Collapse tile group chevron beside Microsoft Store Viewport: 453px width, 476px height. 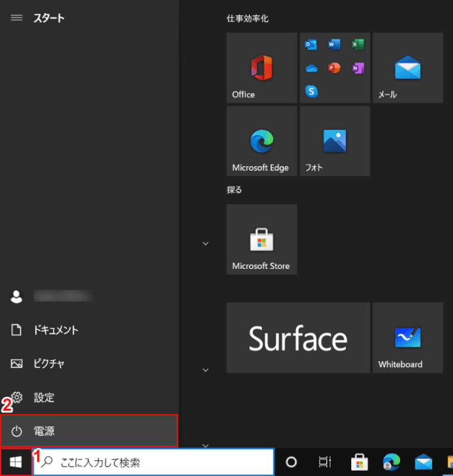[x=205, y=243]
